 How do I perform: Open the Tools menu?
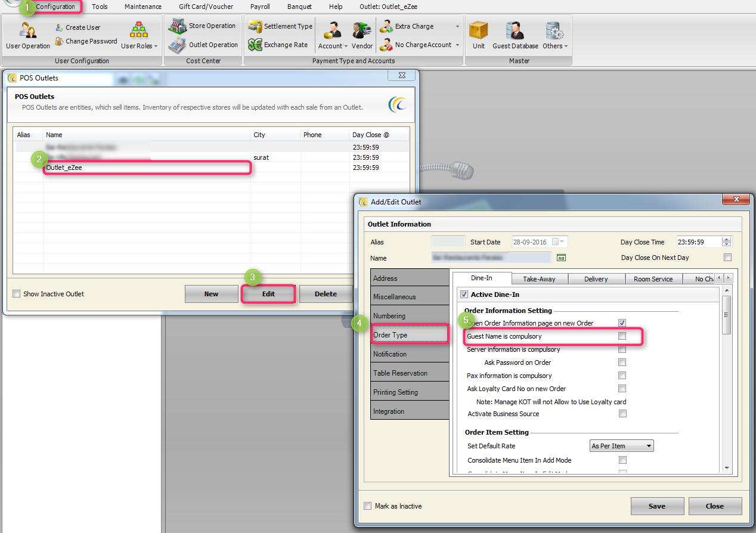[100, 7]
